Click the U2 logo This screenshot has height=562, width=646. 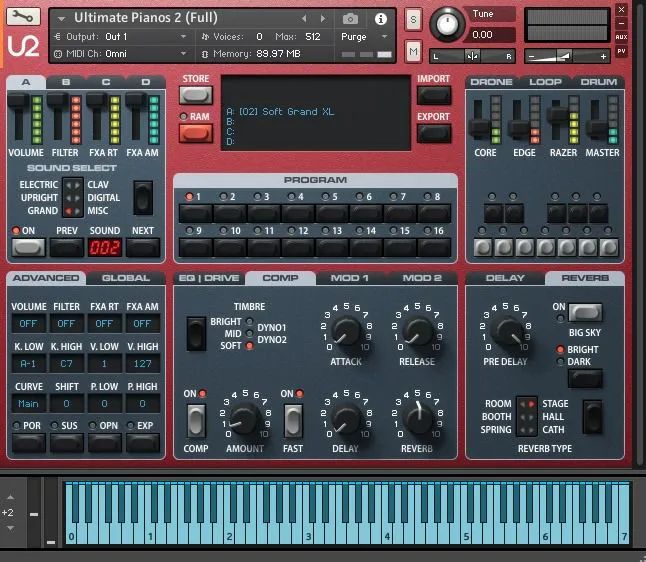click(23, 46)
